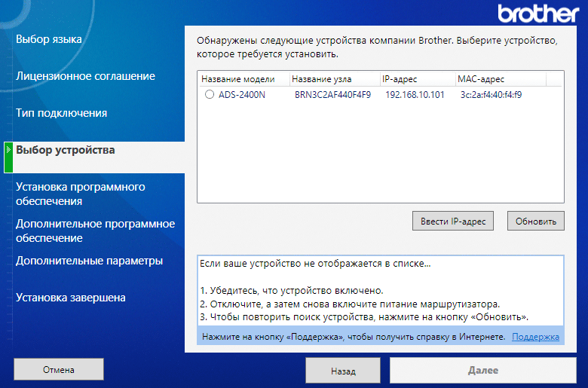This screenshot has height=388, width=588.
Task: Open the "Поддержка" support link
Action: [535, 337]
